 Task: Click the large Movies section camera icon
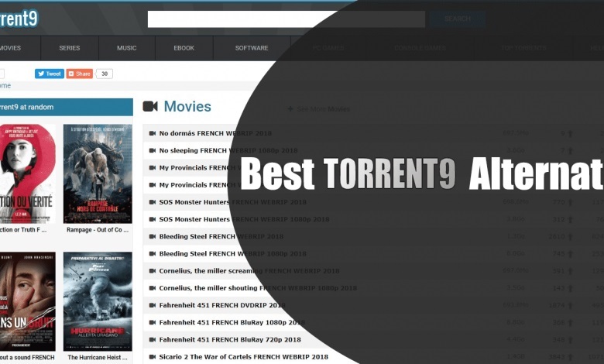click(x=150, y=106)
